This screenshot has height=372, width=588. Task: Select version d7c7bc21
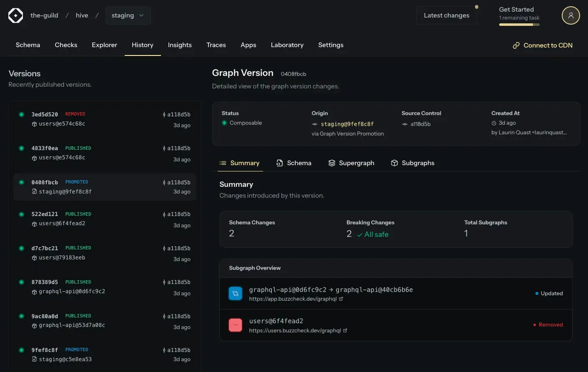(105, 254)
